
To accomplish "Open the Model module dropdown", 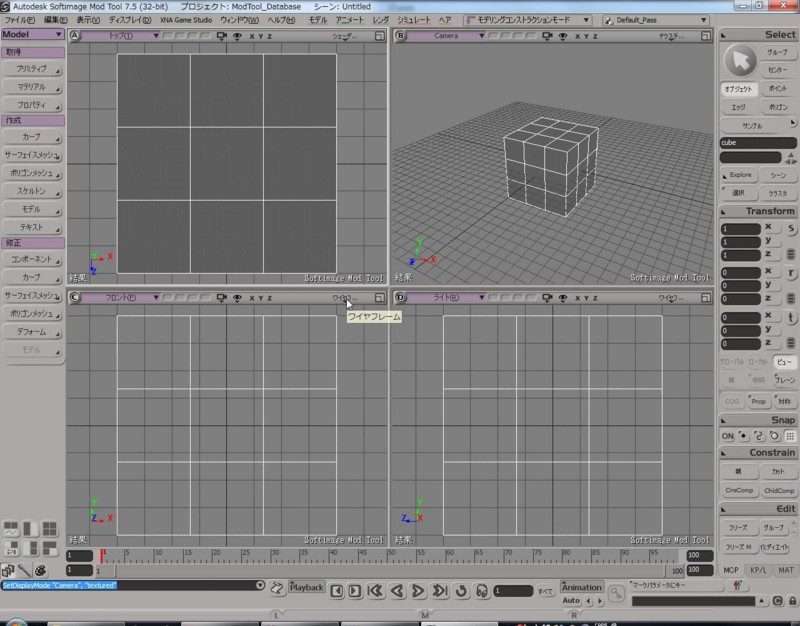I will (x=33, y=34).
